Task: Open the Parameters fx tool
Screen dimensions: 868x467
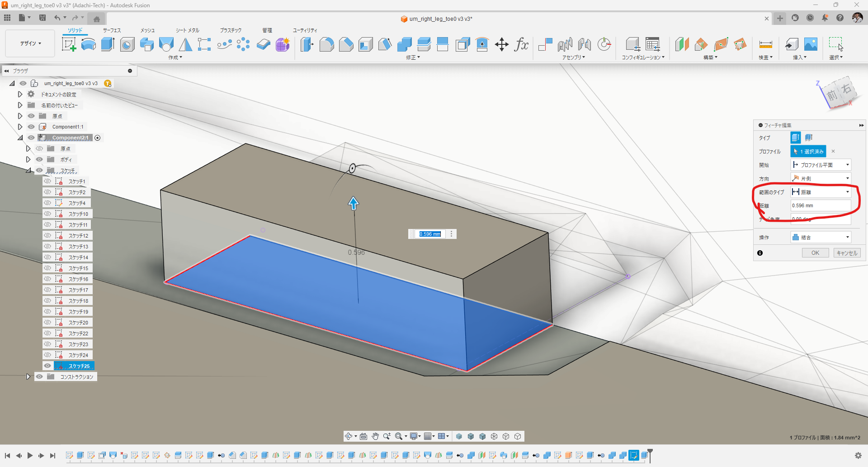Action: 521,44
